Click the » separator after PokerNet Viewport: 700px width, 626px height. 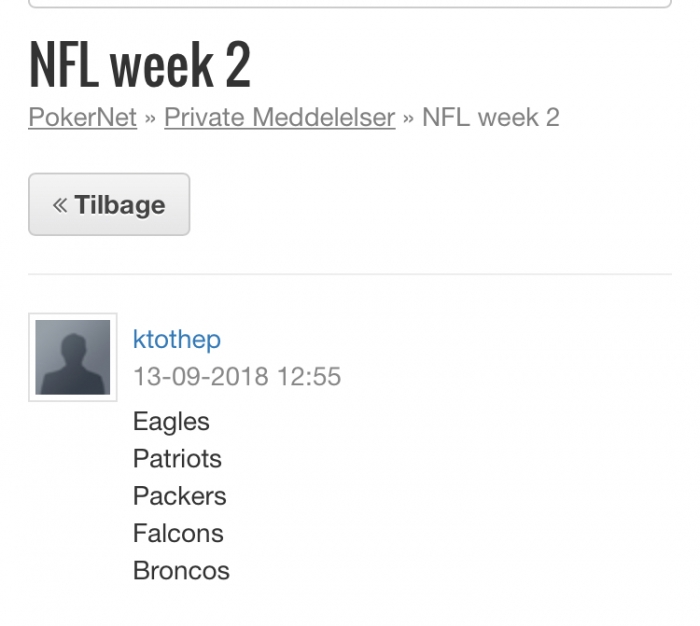pos(150,118)
